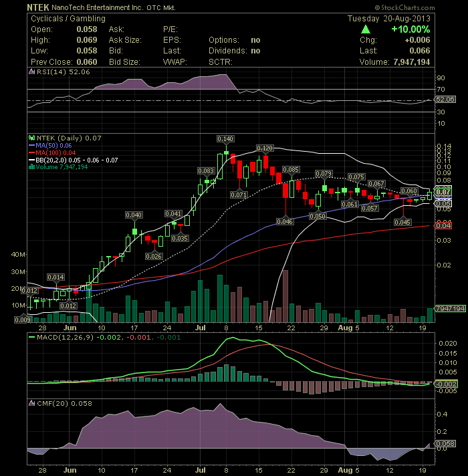
Task: Click the Aug label on price chart axis
Action: pos(346,328)
